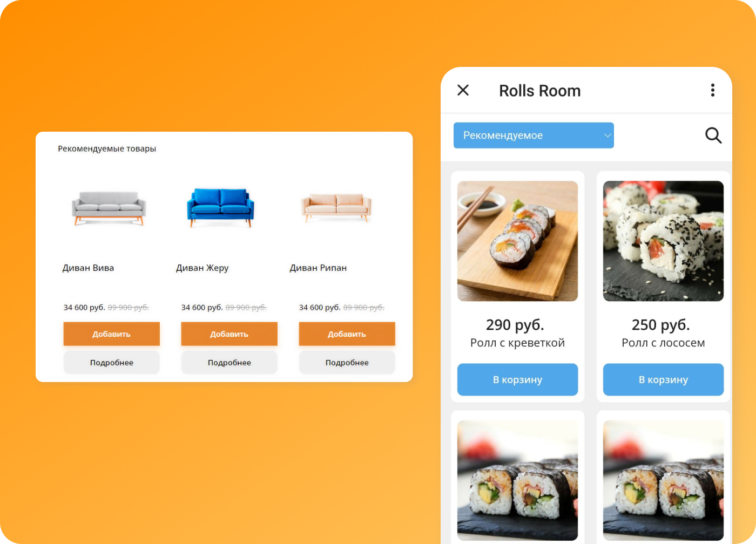Select the blue Диван Жеру sofa image

(x=220, y=207)
